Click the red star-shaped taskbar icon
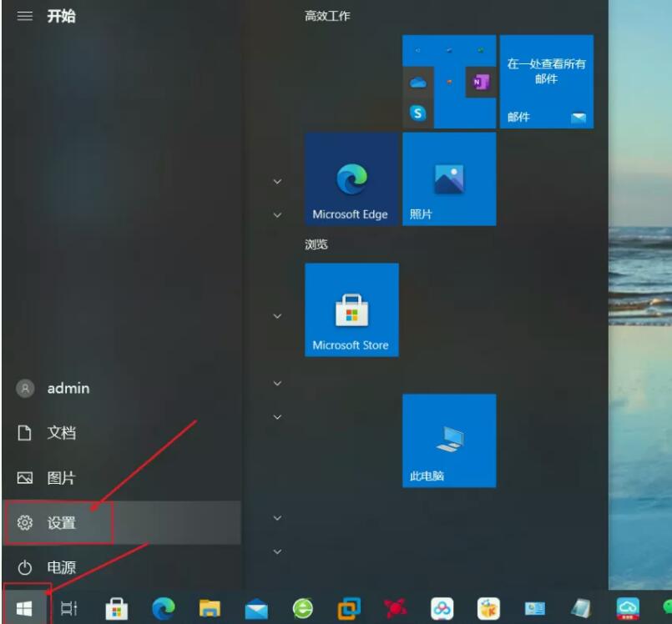This screenshot has width=672, height=624. (395, 609)
